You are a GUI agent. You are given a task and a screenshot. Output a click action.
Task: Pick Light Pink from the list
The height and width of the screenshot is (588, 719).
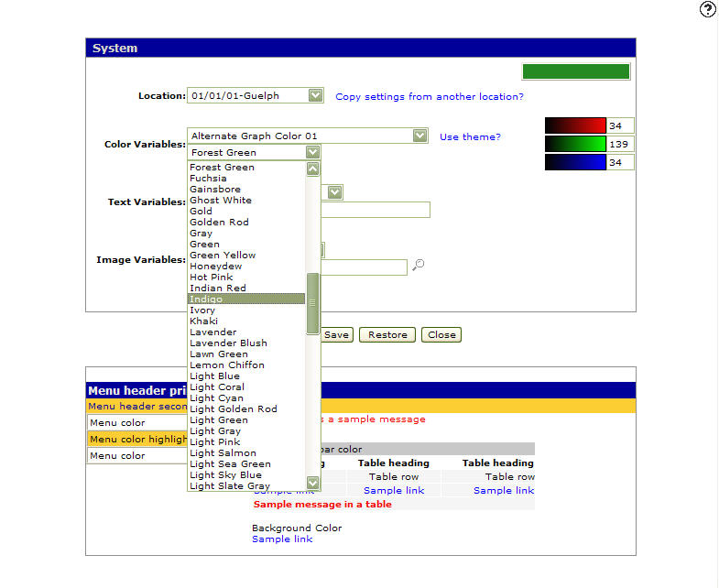tap(246, 442)
